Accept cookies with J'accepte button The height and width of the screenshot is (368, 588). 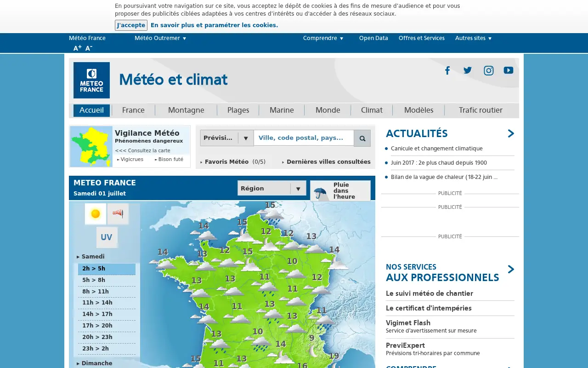pyautogui.click(x=131, y=25)
